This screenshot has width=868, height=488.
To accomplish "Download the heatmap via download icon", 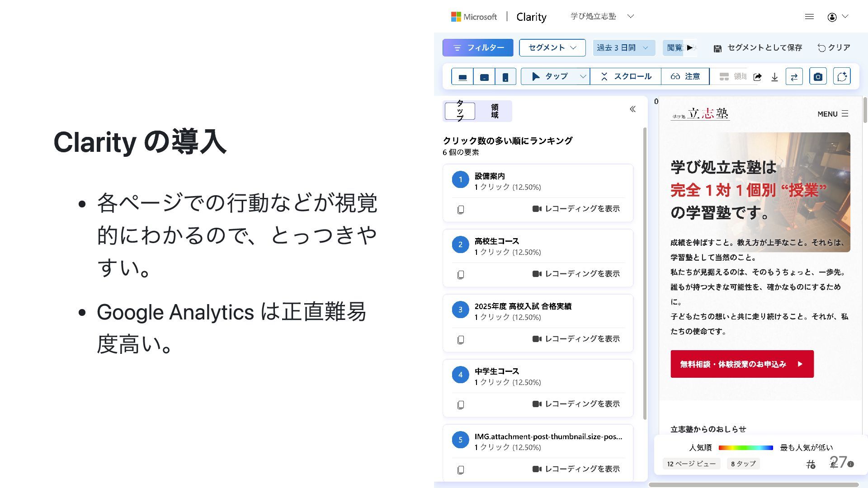I will pos(774,77).
